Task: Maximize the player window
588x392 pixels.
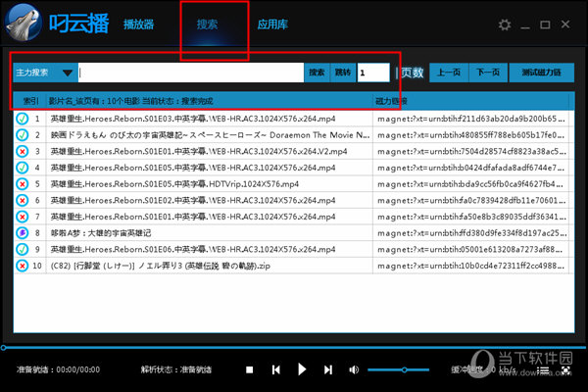Action: 545,24
